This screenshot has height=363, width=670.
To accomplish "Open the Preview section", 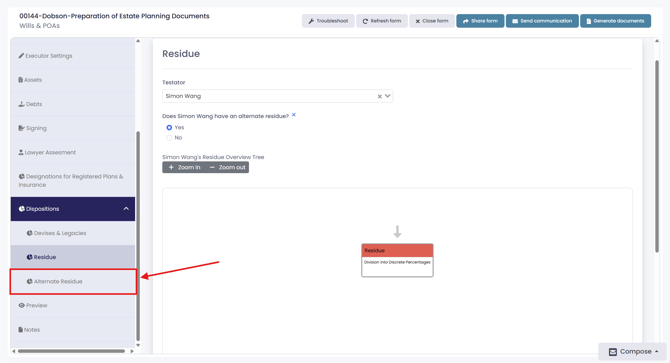I will (73, 305).
